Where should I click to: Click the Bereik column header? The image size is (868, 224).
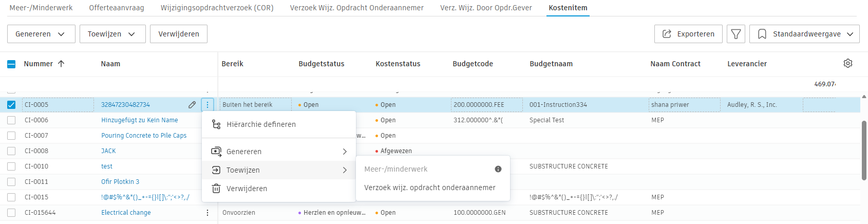[233, 64]
